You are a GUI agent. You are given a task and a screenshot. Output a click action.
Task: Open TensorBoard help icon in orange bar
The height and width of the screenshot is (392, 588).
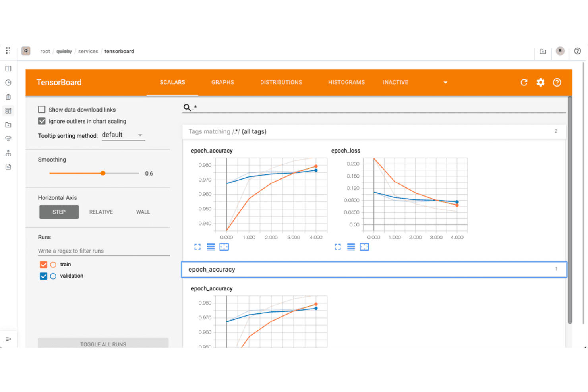click(557, 82)
